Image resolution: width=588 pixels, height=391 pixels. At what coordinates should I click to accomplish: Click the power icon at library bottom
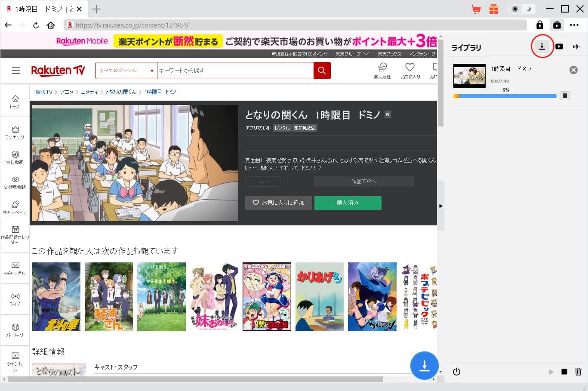click(x=457, y=372)
